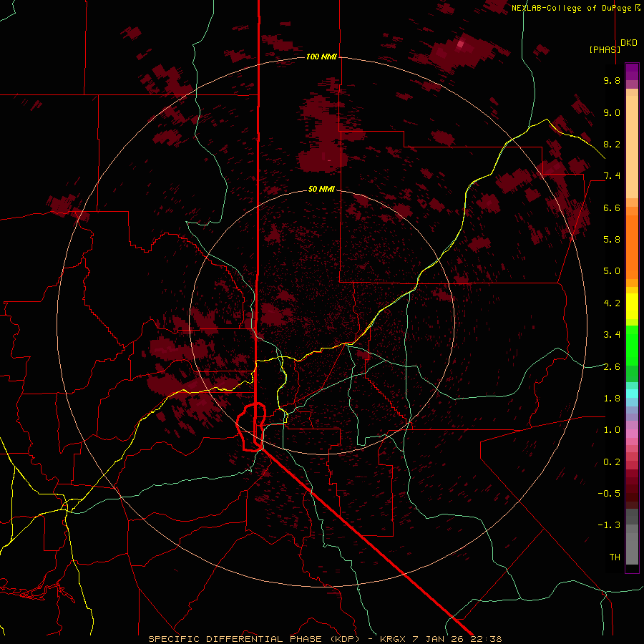This screenshot has width=644, height=644.
Task: Click the 5.8 value on the color scale
Action: tap(612, 240)
